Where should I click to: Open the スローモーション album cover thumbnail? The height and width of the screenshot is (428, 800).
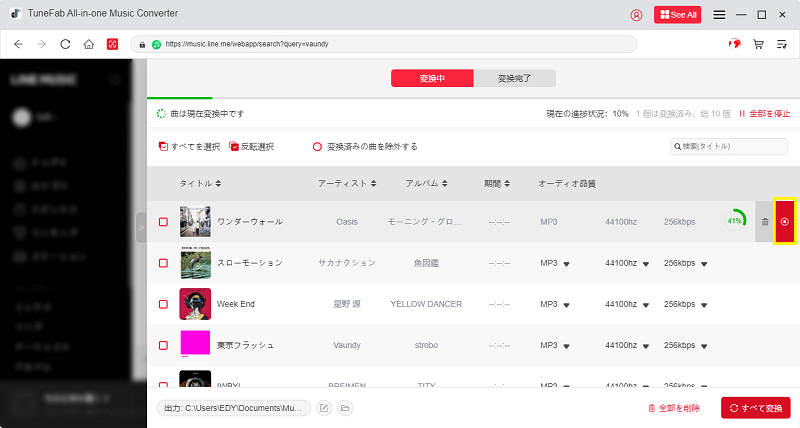point(195,263)
